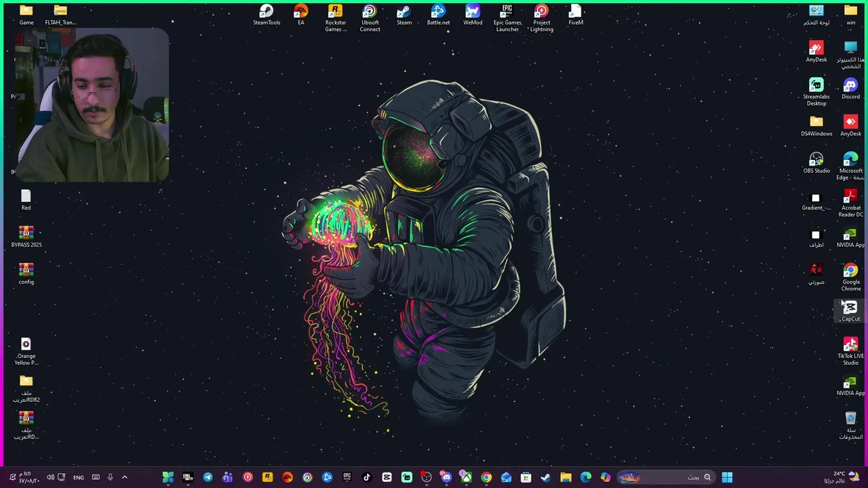This screenshot has height=488, width=868.
Task: Open Microsoft Teams from the taskbar
Action: click(228, 477)
